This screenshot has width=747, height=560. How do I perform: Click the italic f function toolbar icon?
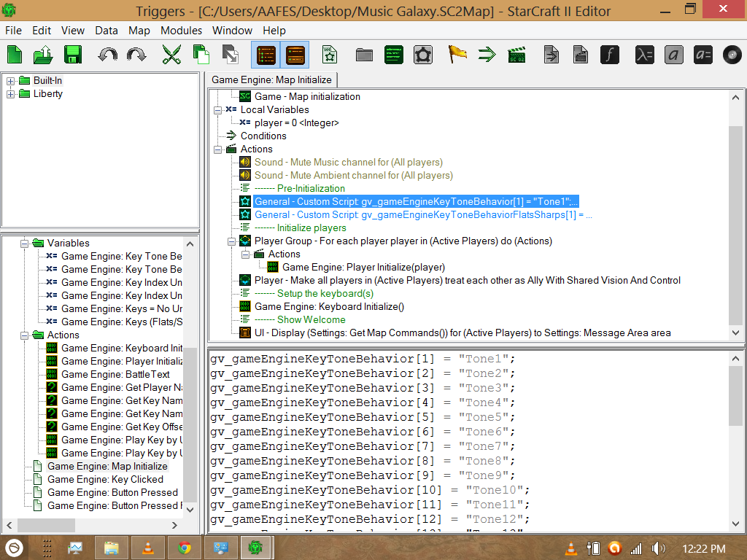coord(610,54)
